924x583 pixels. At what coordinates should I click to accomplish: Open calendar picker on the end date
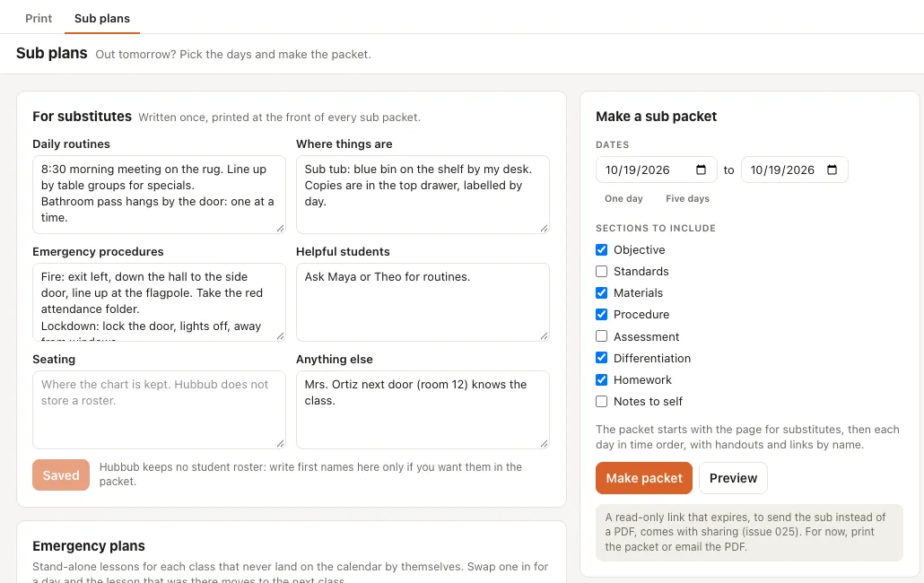[x=832, y=170]
